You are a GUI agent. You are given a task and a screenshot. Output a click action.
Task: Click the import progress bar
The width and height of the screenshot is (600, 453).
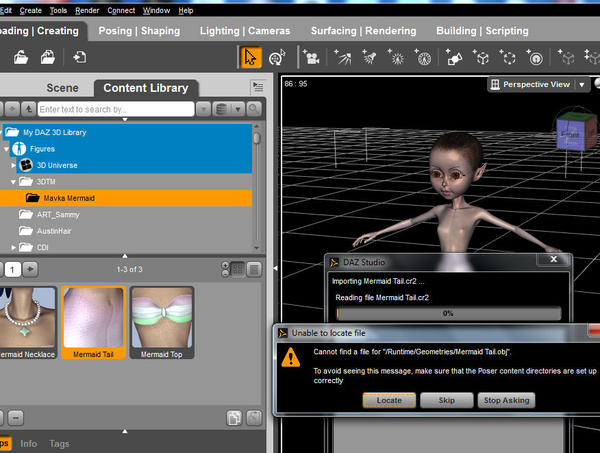[448, 313]
